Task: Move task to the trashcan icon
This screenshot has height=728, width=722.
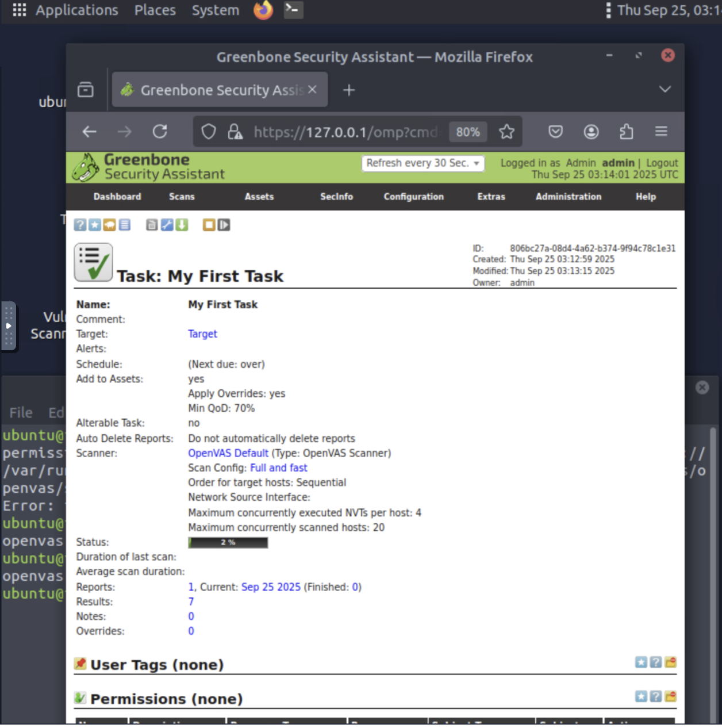Action: pos(152,225)
